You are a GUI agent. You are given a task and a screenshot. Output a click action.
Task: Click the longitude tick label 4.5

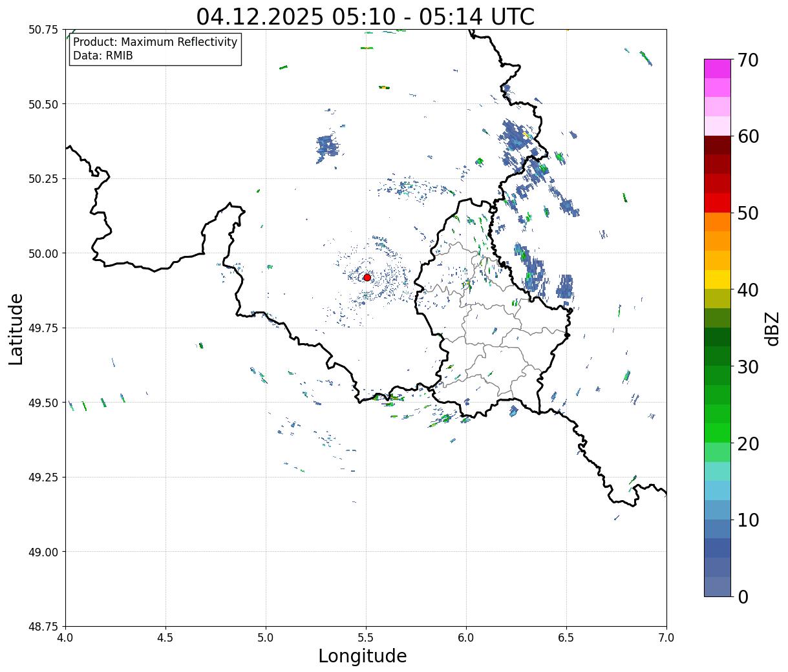(165, 637)
